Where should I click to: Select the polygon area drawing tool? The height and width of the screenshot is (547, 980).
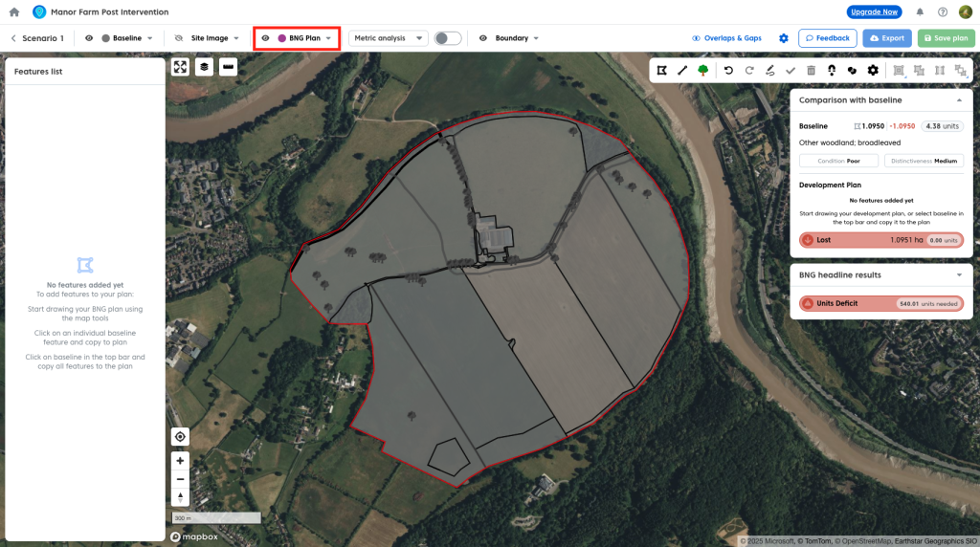(x=661, y=70)
